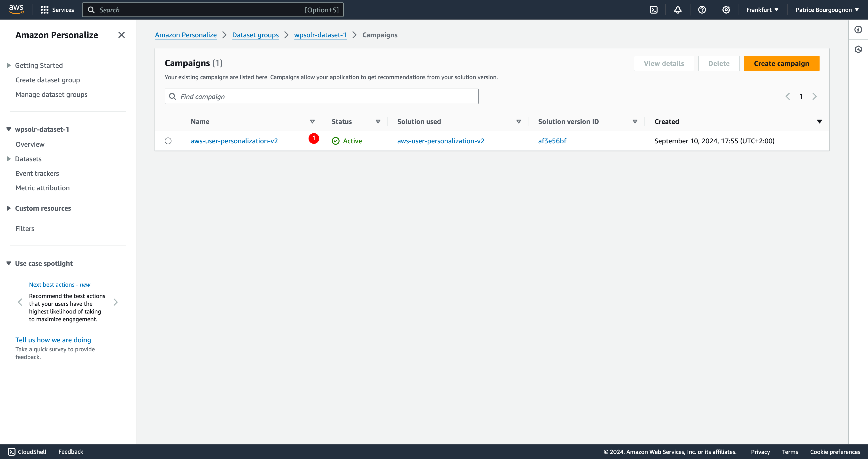Open the settings gear icon
868x459 pixels.
726,10
